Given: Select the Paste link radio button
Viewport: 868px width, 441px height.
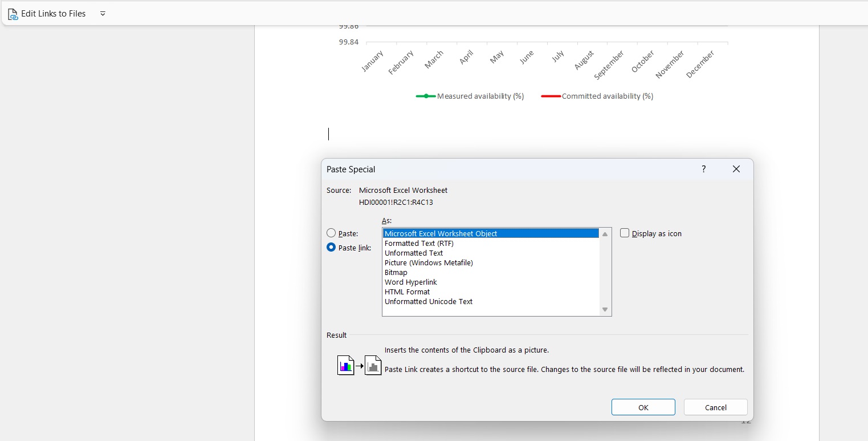Looking at the screenshot, I should [x=331, y=248].
